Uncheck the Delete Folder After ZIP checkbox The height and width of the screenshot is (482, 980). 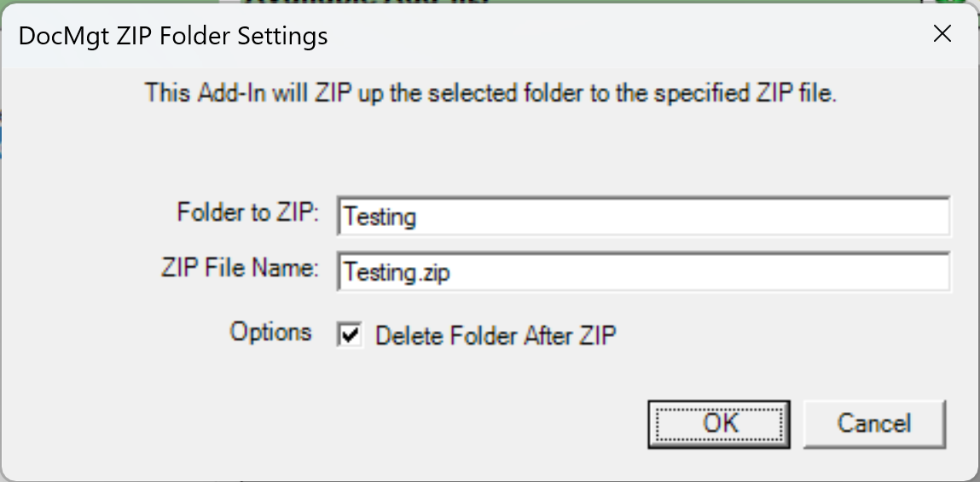coord(349,334)
